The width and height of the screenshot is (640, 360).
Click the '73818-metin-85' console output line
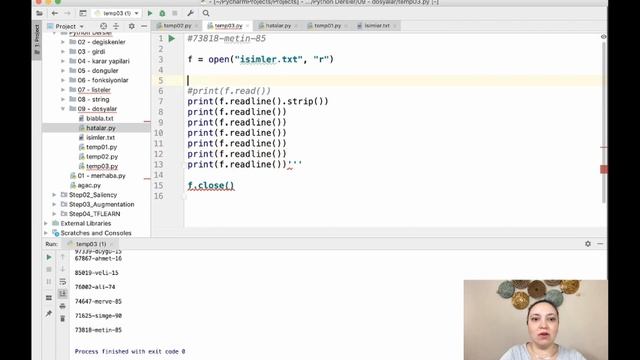[98, 330]
